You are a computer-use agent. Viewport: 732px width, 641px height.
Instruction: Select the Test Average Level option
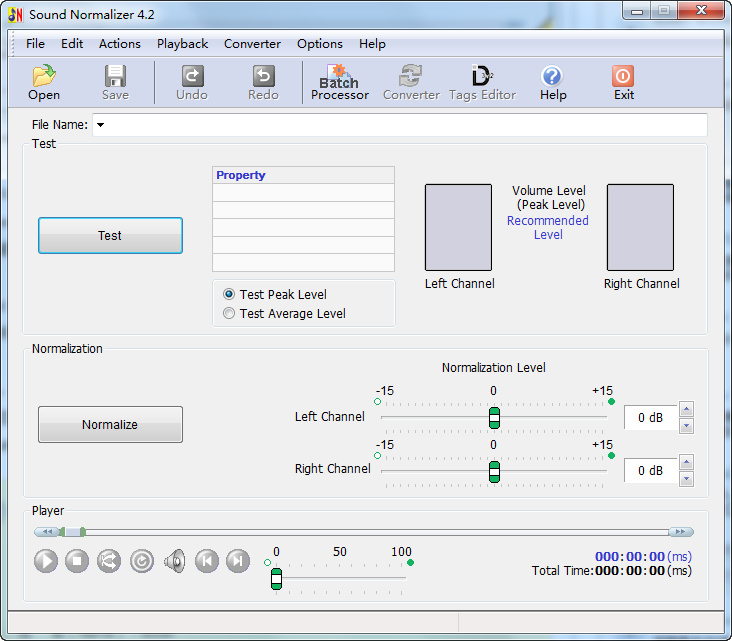230,314
